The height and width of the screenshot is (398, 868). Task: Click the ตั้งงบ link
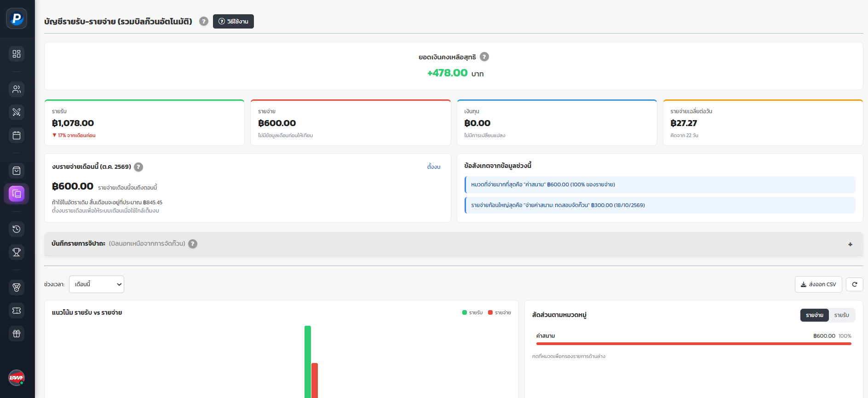click(x=434, y=167)
